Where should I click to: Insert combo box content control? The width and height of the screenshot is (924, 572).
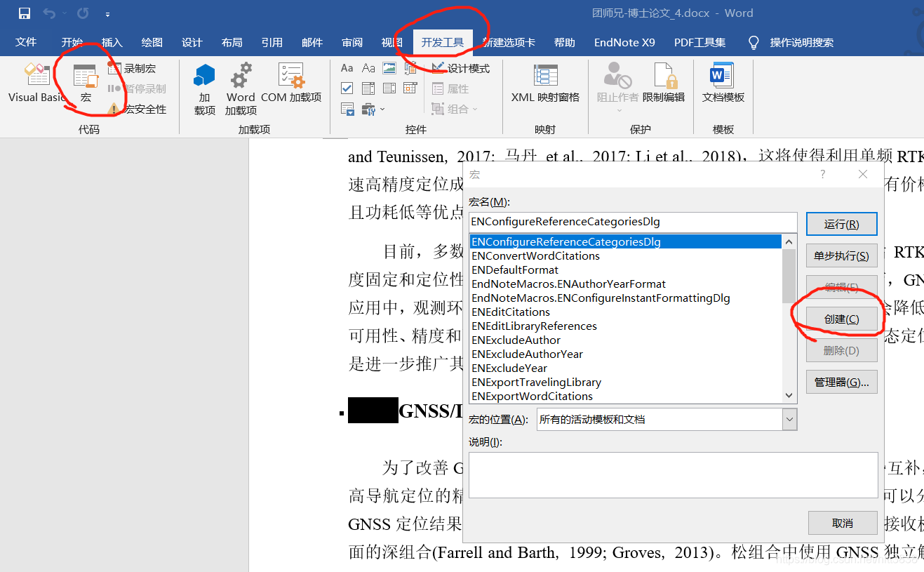tap(368, 88)
